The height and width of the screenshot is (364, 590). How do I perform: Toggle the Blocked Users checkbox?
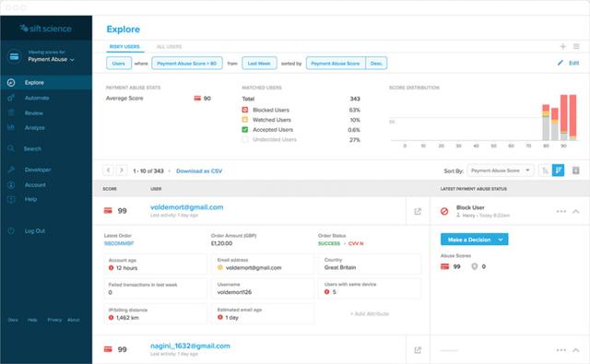245,110
